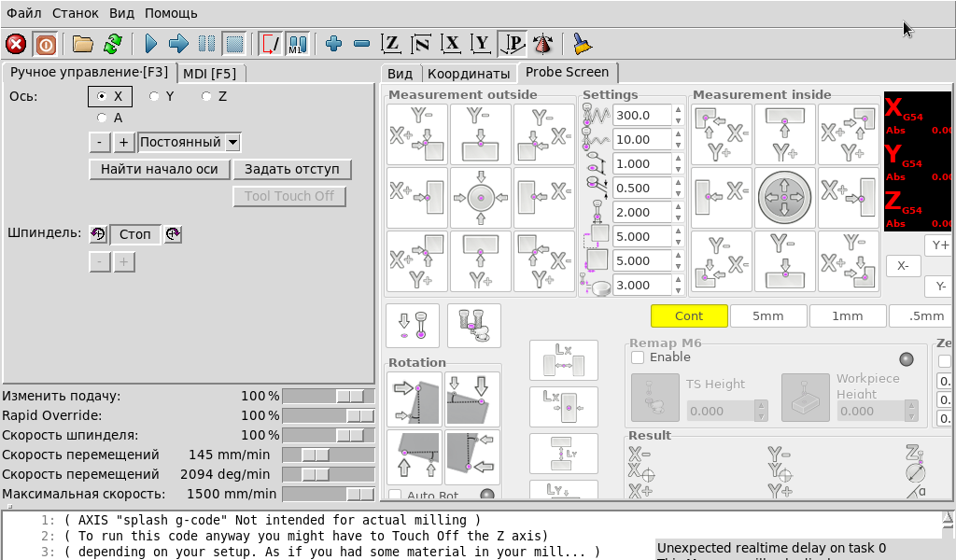
Task: Select the A axis radio button
Action: coord(102,119)
